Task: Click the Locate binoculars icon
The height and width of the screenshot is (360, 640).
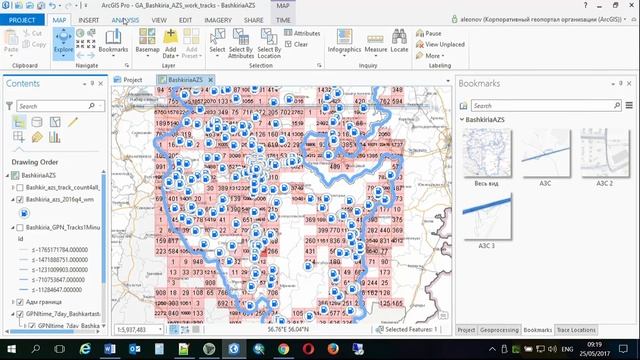Action: pyautogui.click(x=399, y=37)
